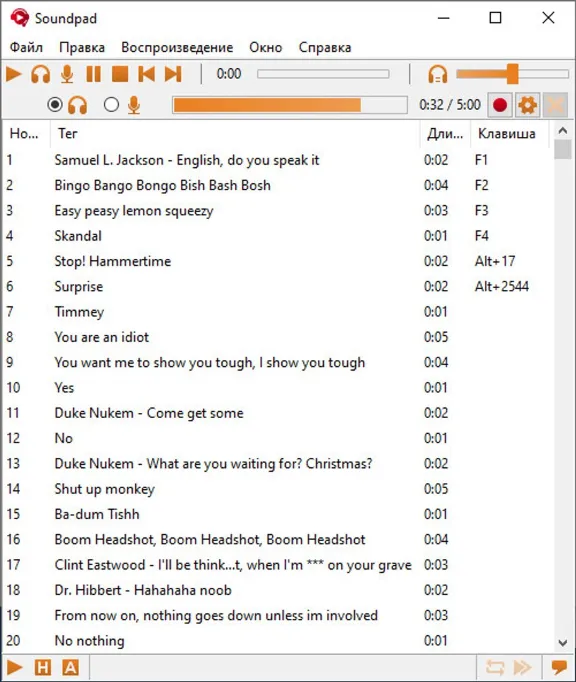Select 'Dr. Hibbert - Hahahaha noob'
576x682 pixels.
pos(278,590)
